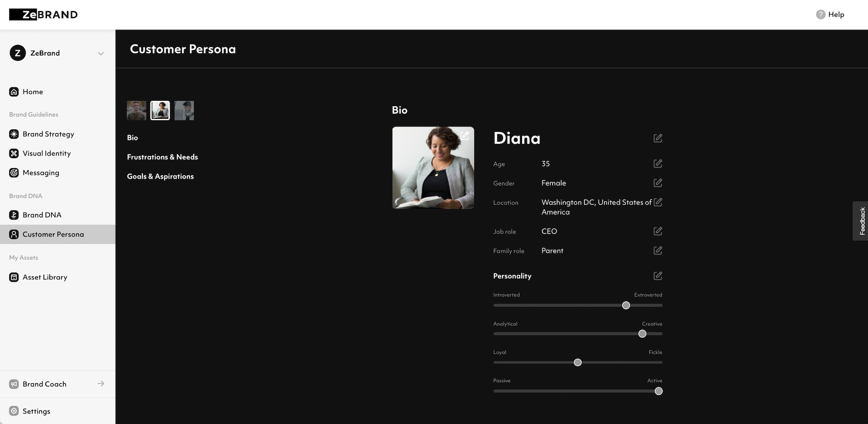The height and width of the screenshot is (424, 868).
Task: Select the Diana persona thumbnail
Action: tap(160, 110)
